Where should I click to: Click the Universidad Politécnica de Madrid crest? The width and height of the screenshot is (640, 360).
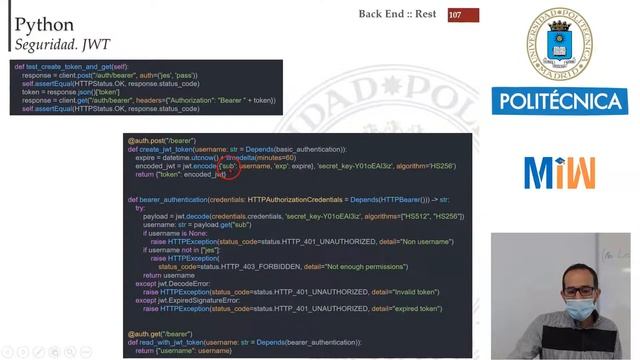coord(560,44)
